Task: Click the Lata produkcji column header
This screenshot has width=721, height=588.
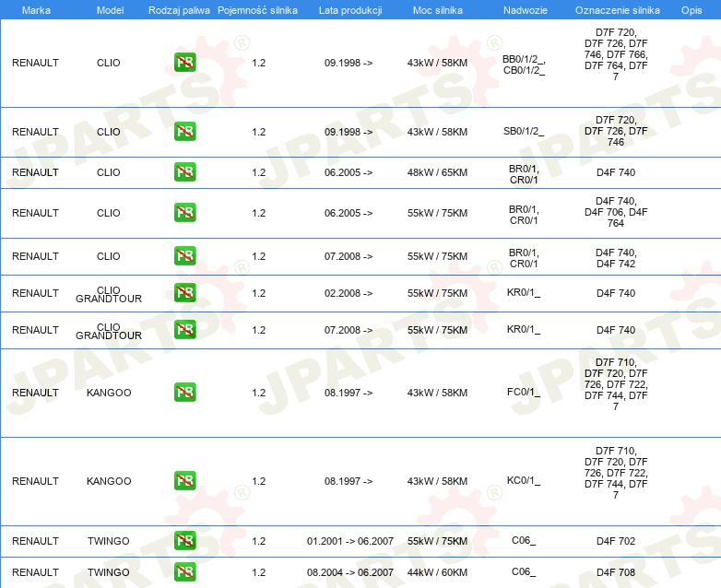Action: point(350,10)
